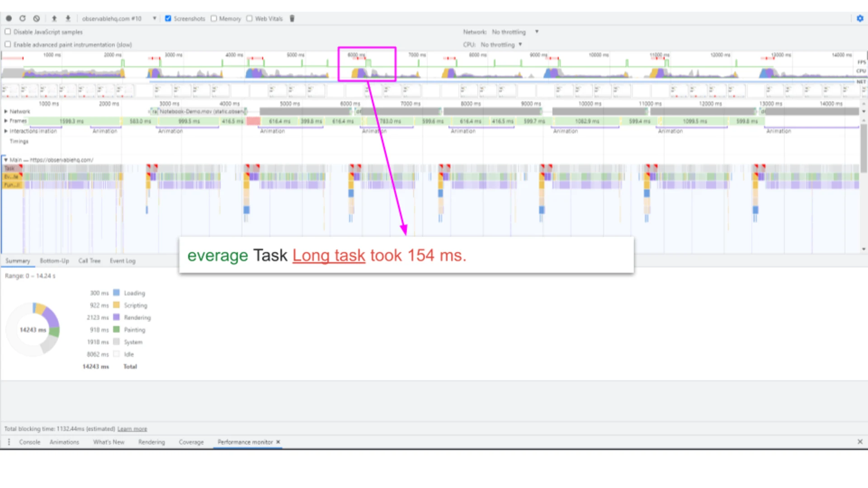Uncheck the Screenshots checkbox

[x=168, y=19]
